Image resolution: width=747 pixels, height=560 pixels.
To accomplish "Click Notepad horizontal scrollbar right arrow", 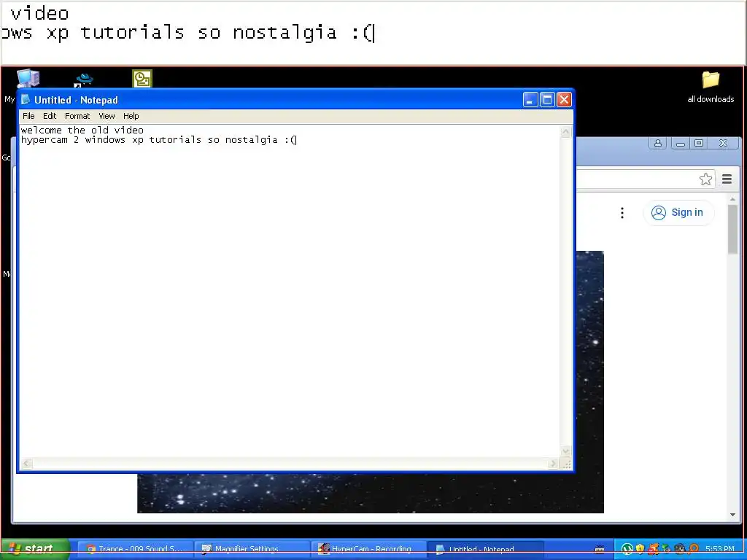I will (553, 463).
